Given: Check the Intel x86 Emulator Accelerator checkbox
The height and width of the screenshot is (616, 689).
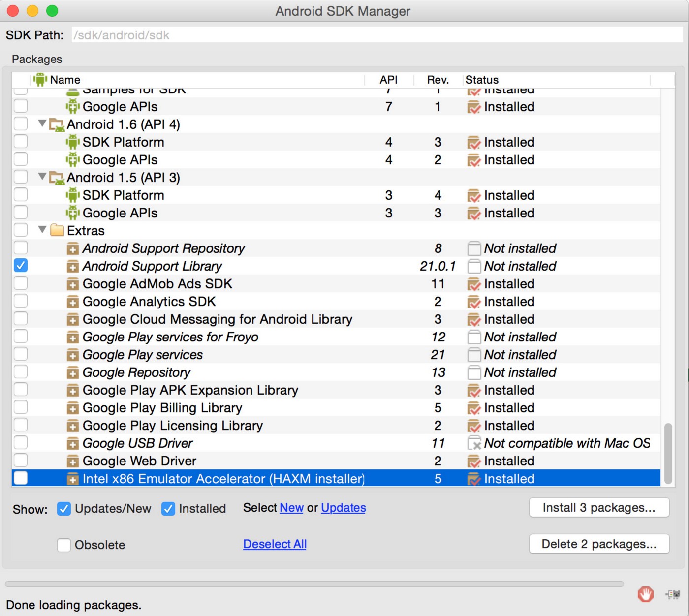Looking at the screenshot, I should (x=21, y=478).
